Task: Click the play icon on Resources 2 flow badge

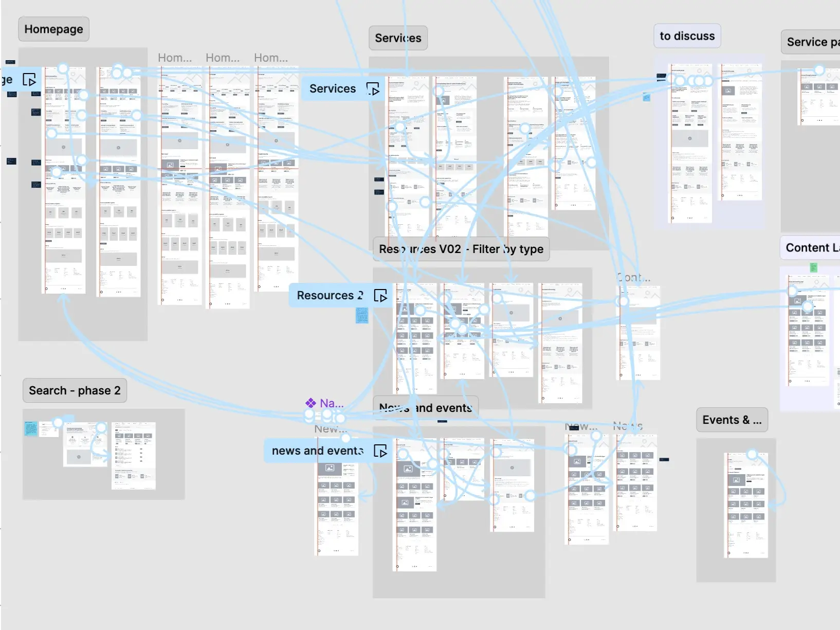Action: point(380,296)
